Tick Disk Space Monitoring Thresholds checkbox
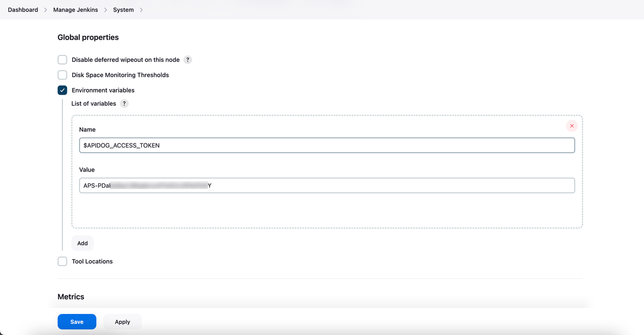Viewport: 644px width, 335px height. tap(62, 75)
